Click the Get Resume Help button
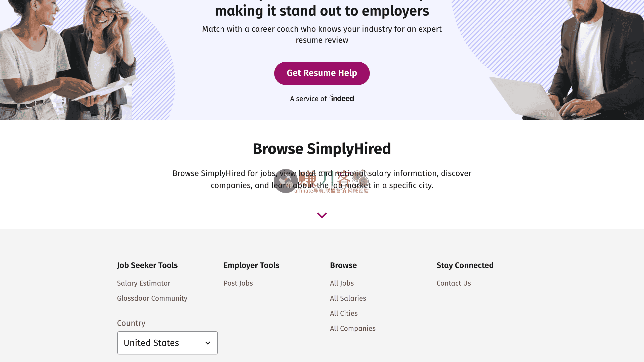 tap(321, 73)
